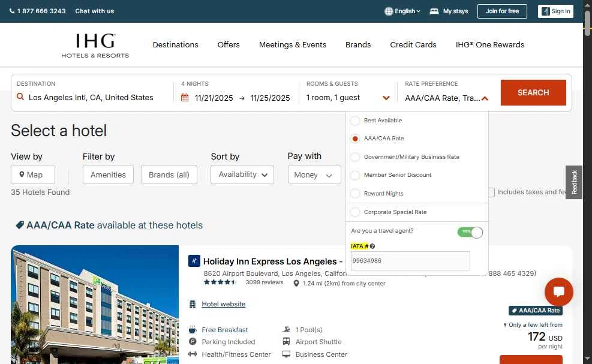
Task: Click the Holiday Inn Express Los Angeles title
Action: click(272, 261)
